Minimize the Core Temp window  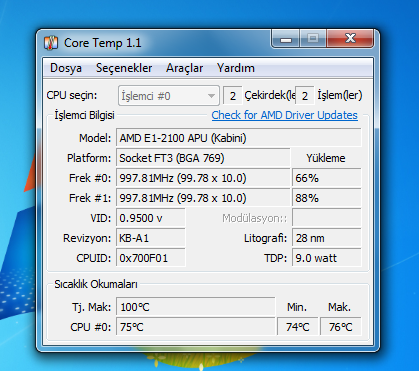(x=286, y=39)
